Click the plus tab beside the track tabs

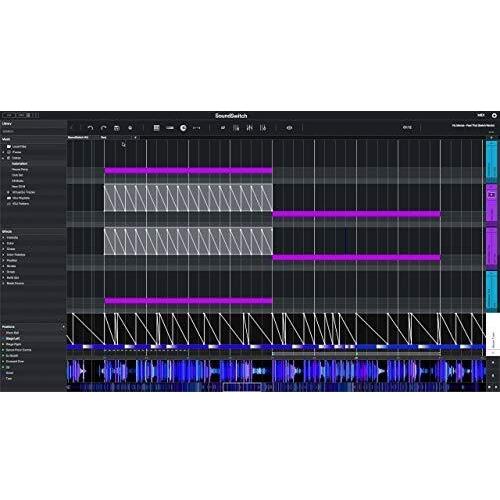coord(135,137)
